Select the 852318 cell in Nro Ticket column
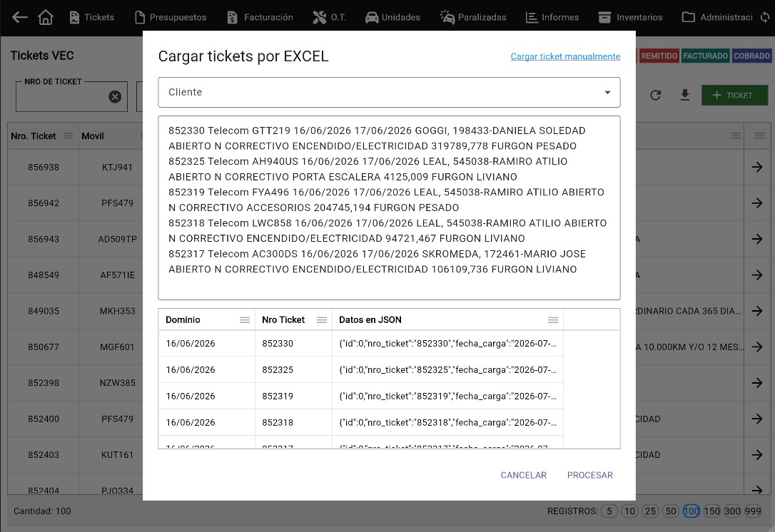 [293, 422]
